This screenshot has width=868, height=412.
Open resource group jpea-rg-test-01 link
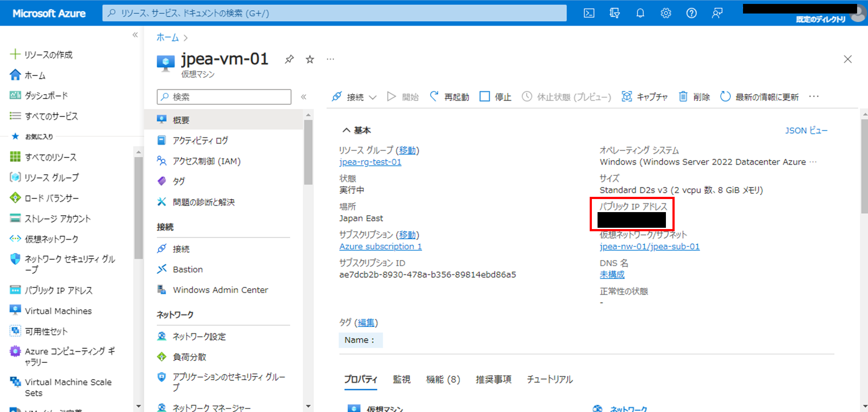[370, 162]
